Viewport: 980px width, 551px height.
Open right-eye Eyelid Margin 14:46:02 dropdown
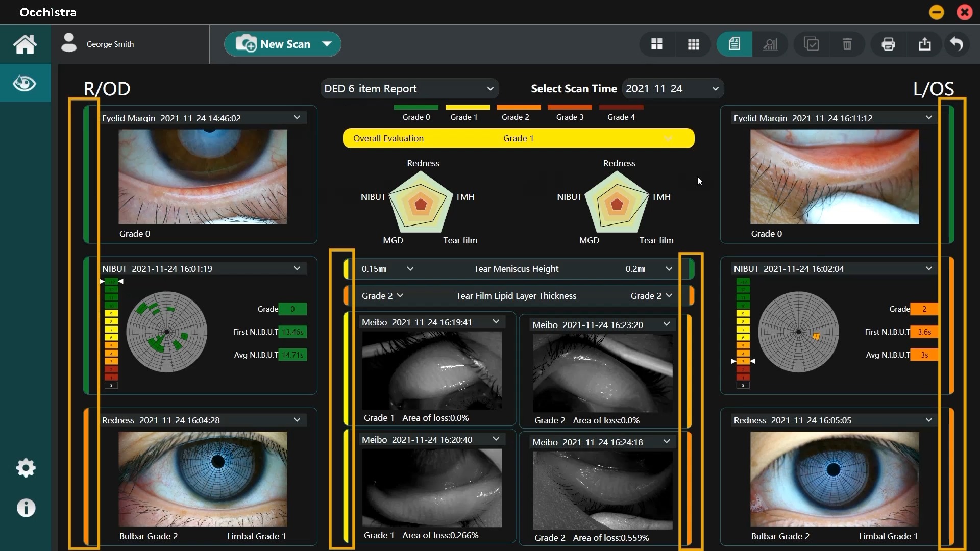(x=297, y=117)
